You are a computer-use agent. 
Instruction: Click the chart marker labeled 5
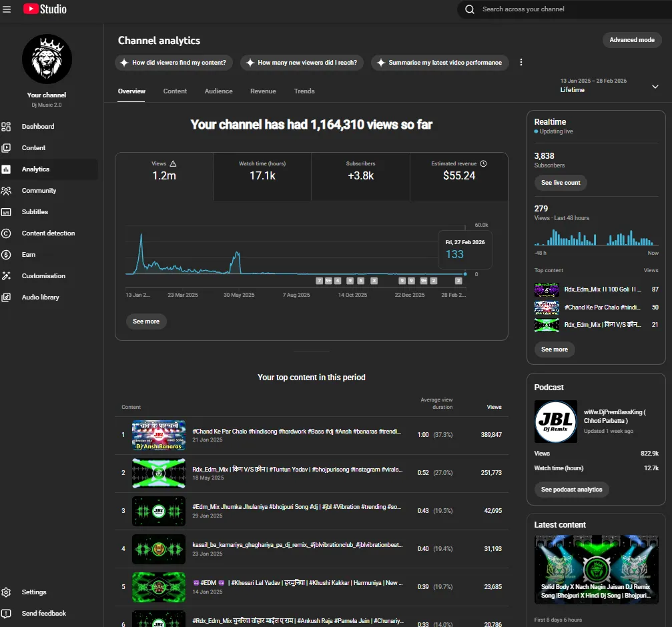coord(361,281)
